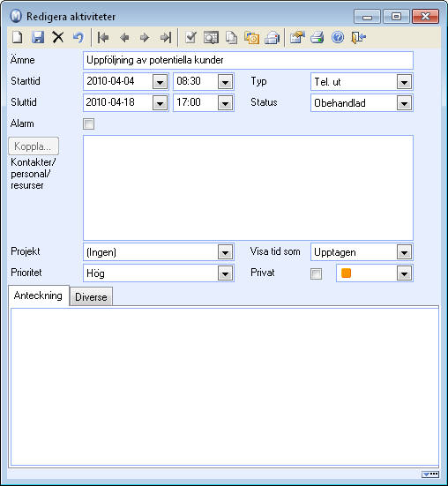The height and width of the screenshot is (486, 448).
Task: Mark done with checkmark toolbar icon
Action: (190, 38)
